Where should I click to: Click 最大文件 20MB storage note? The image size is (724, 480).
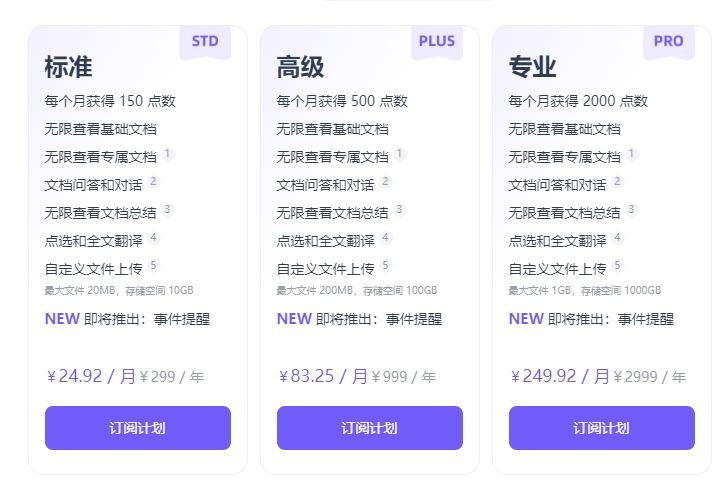click(x=119, y=290)
